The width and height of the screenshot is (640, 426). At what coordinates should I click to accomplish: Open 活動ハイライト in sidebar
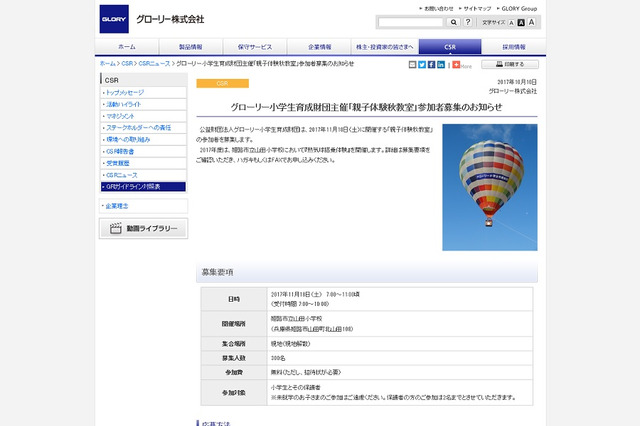(x=143, y=104)
